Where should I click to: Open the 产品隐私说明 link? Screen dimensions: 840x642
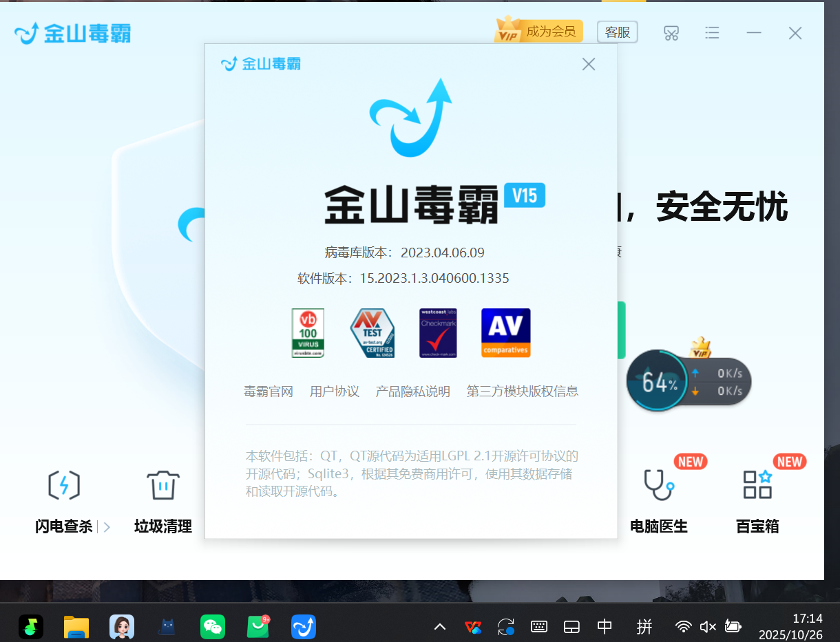coord(412,392)
